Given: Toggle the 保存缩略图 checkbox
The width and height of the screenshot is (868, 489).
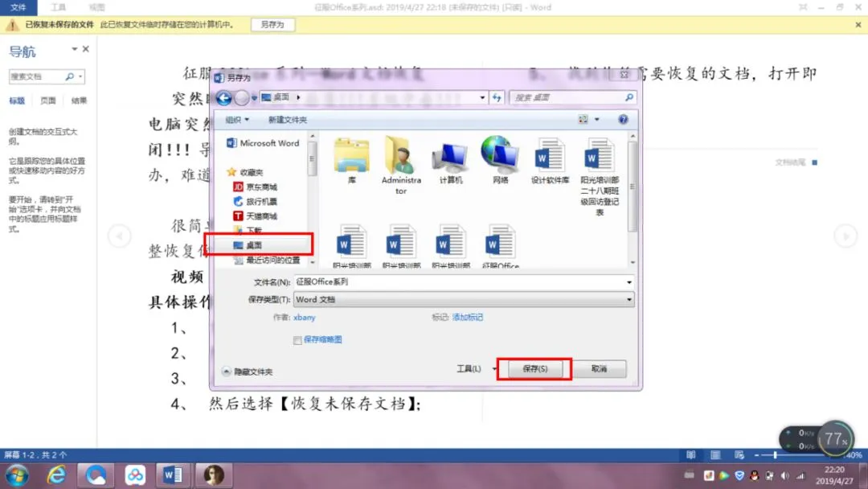Looking at the screenshot, I should point(297,340).
